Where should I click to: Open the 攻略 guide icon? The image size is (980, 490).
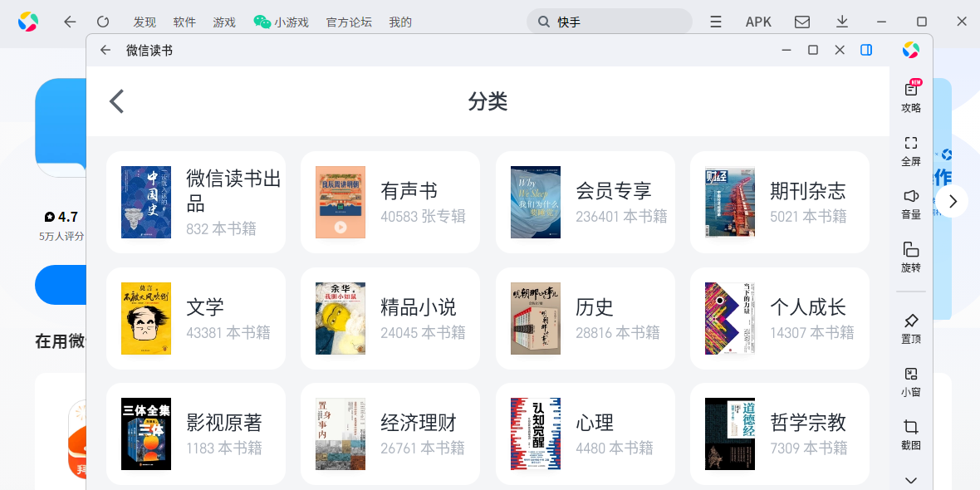point(911,96)
